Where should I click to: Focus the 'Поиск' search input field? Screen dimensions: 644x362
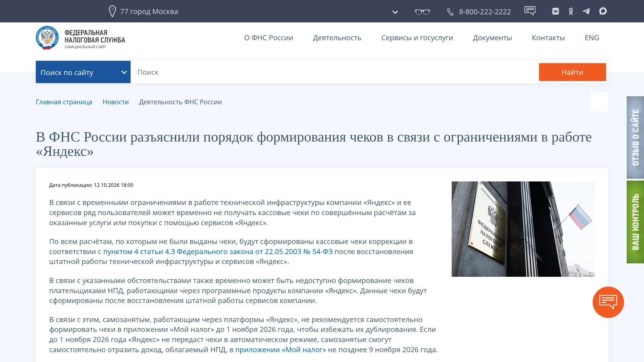point(334,72)
